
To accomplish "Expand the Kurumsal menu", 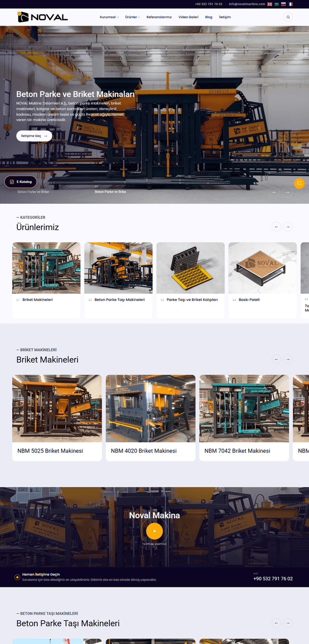I will click(x=109, y=17).
